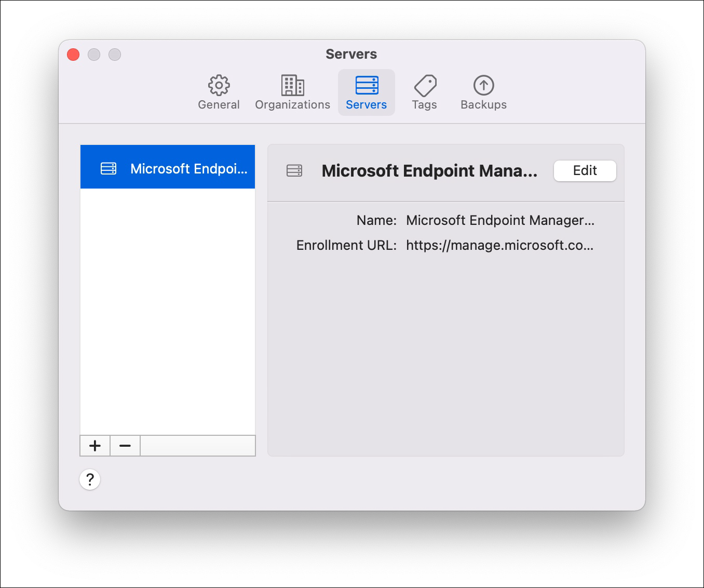Select the General tab label

point(219,105)
